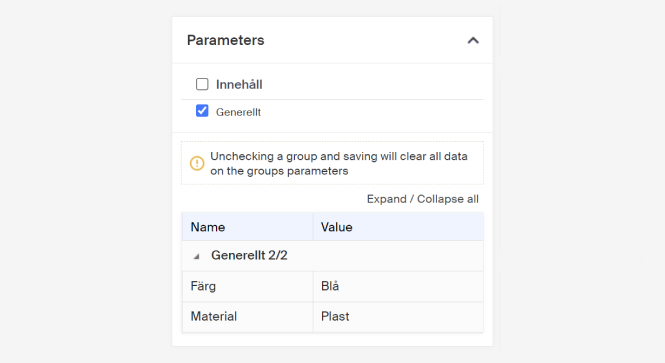Collapse the Parameters panel chevron
Viewport: 665px width, 363px height.
473,40
